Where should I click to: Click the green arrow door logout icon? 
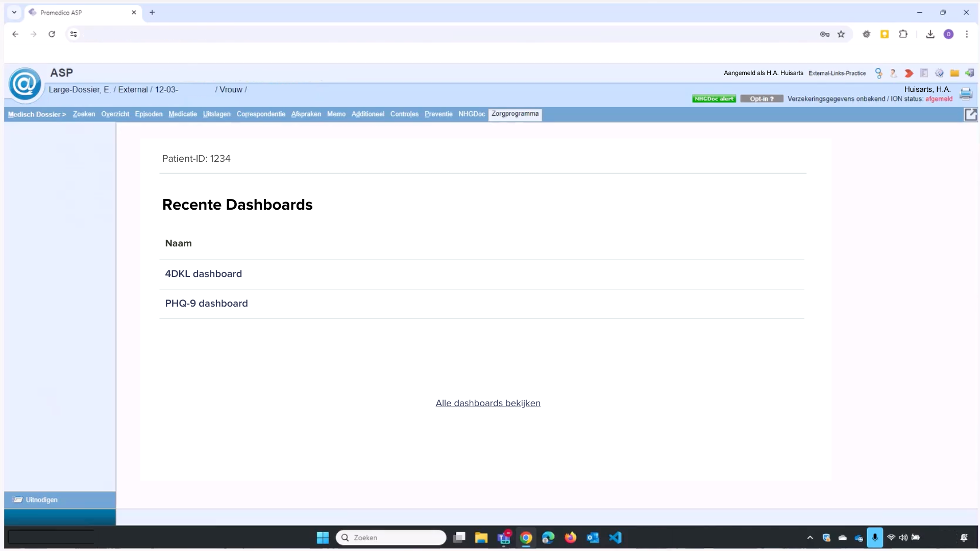coord(970,73)
